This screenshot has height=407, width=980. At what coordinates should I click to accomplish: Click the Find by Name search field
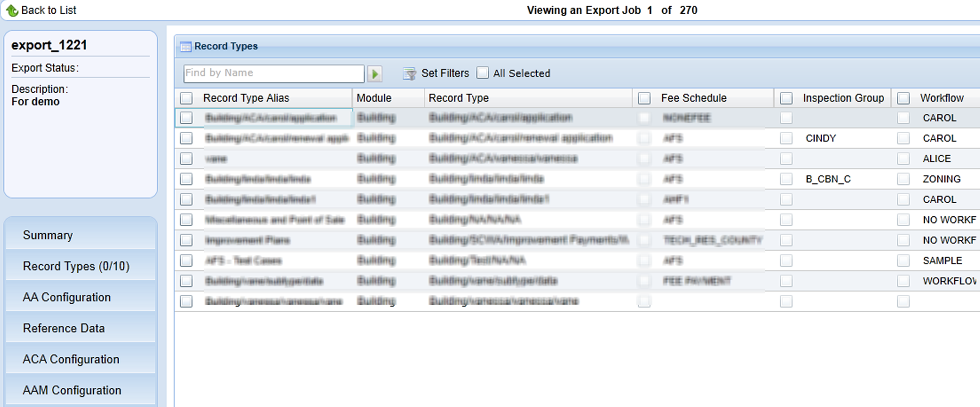tap(273, 73)
